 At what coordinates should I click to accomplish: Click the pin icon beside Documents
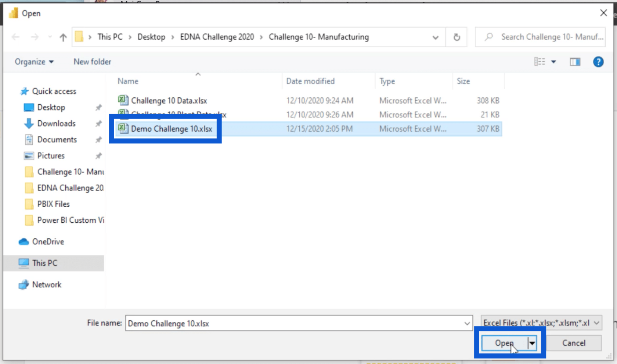tap(98, 140)
